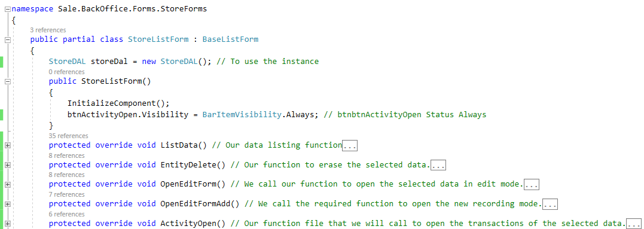Click the ellipsis box after OpenEditForm comment

532,185
